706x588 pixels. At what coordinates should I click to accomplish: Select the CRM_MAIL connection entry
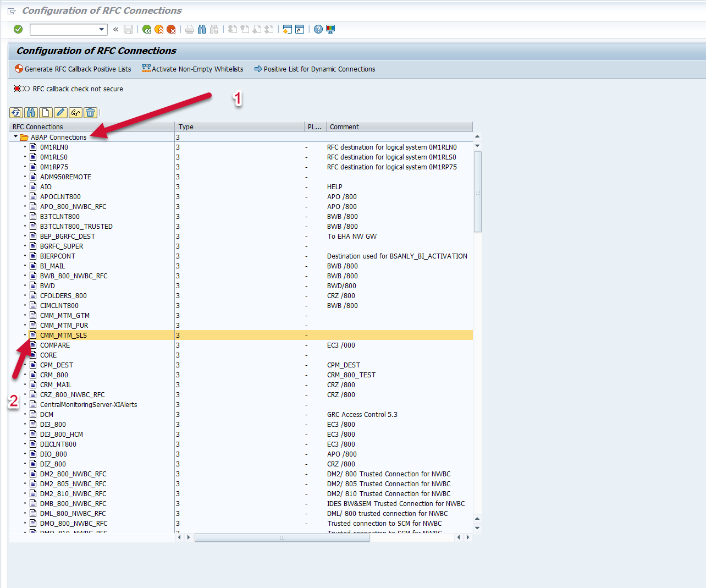pyautogui.click(x=56, y=385)
